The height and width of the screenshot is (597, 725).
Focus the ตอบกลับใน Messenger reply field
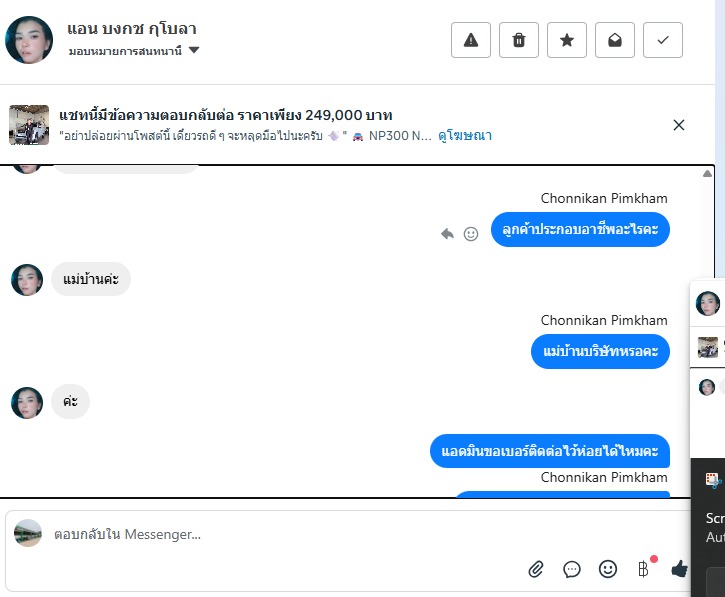[x=348, y=534]
